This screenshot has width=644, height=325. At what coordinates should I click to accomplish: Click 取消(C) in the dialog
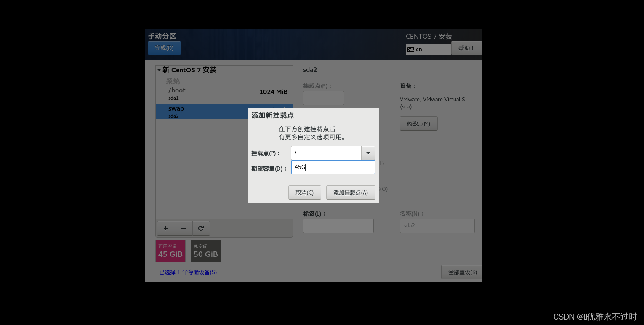pos(305,193)
